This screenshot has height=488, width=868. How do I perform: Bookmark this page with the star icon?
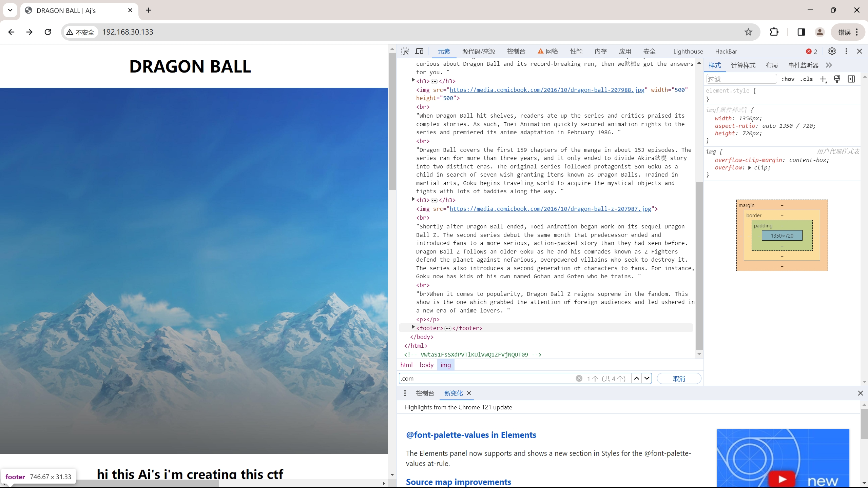[748, 32]
